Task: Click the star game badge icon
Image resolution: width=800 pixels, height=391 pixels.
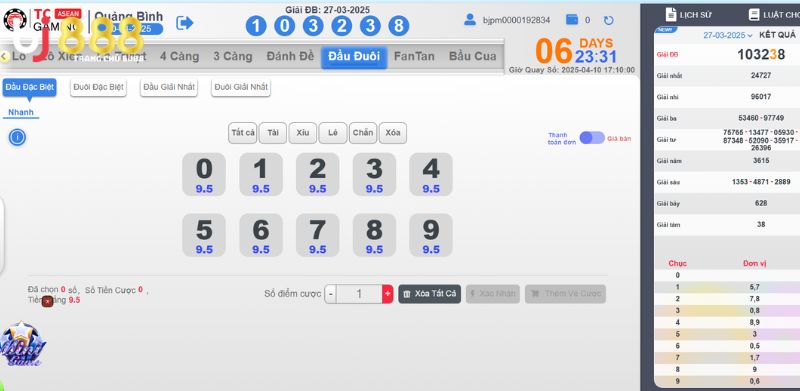Action: click(x=21, y=345)
